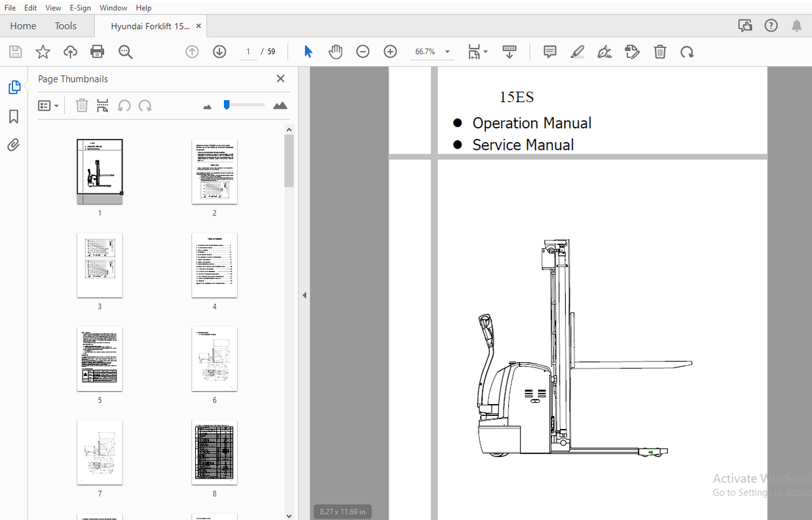The width and height of the screenshot is (812, 520).
Task: Click the Rotate page icon in toolbar
Action: point(687,52)
